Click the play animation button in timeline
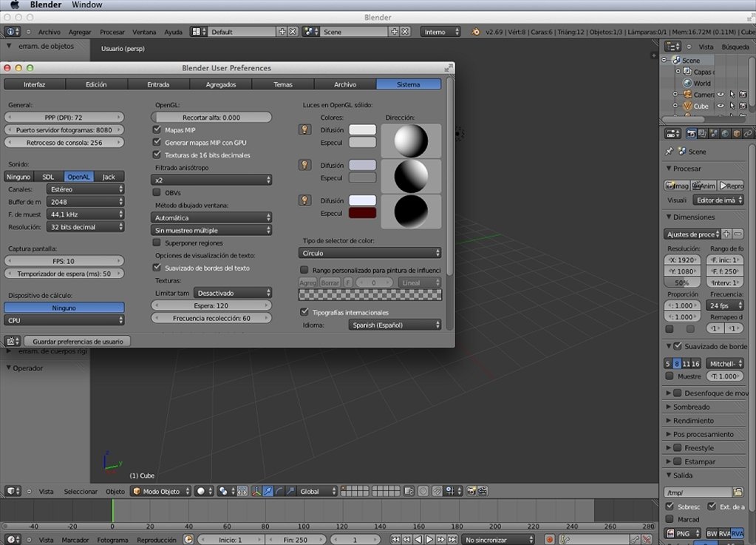Screen dimensions: 756x545 429,539
